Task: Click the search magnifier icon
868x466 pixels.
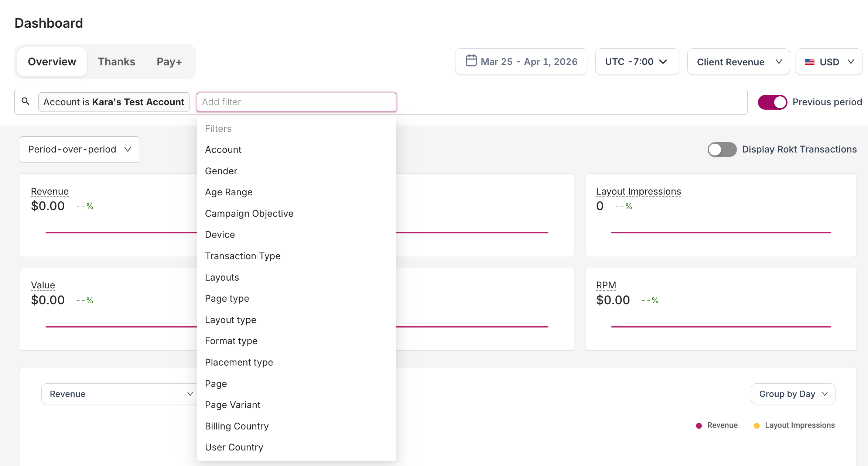Action: pos(25,102)
